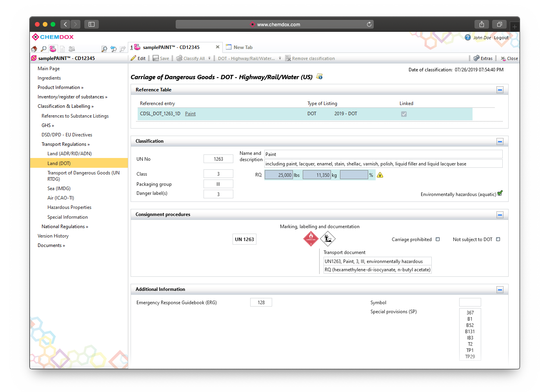This screenshot has width=549, height=392.
Task: Click Classify All in the toolbar
Action: tap(191, 58)
